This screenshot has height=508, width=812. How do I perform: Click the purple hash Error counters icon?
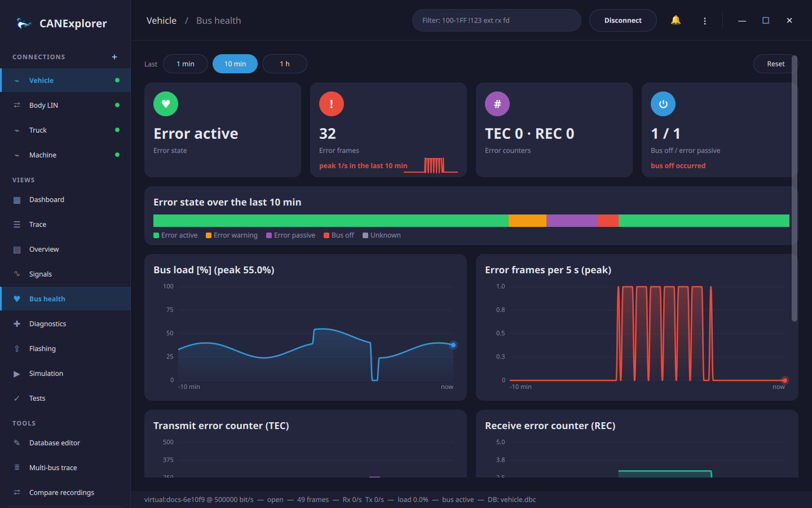497,104
